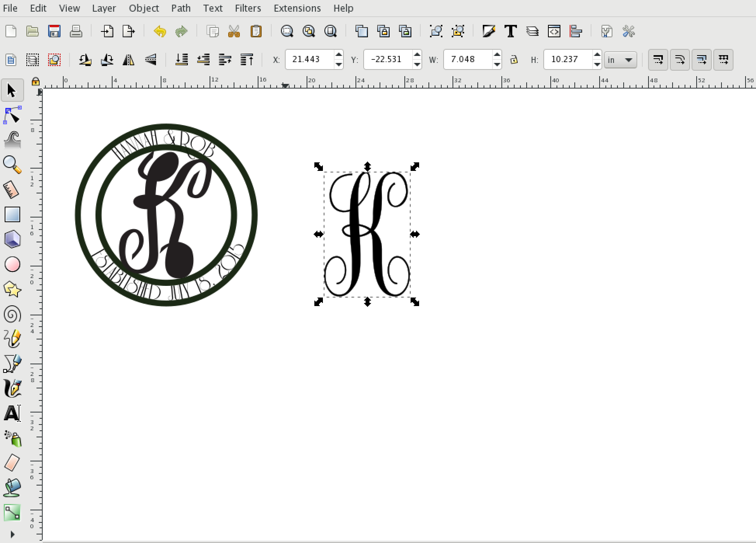Image resolution: width=756 pixels, height=543 pixels.
Task: Select the Star tool
Action: click(x=12, y=289)
